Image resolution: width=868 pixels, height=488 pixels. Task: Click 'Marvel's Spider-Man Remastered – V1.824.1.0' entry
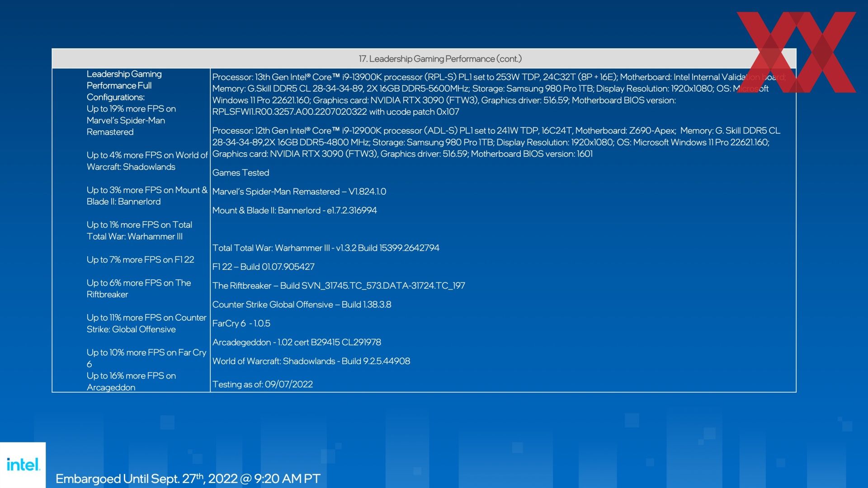(x=299, y=192)
